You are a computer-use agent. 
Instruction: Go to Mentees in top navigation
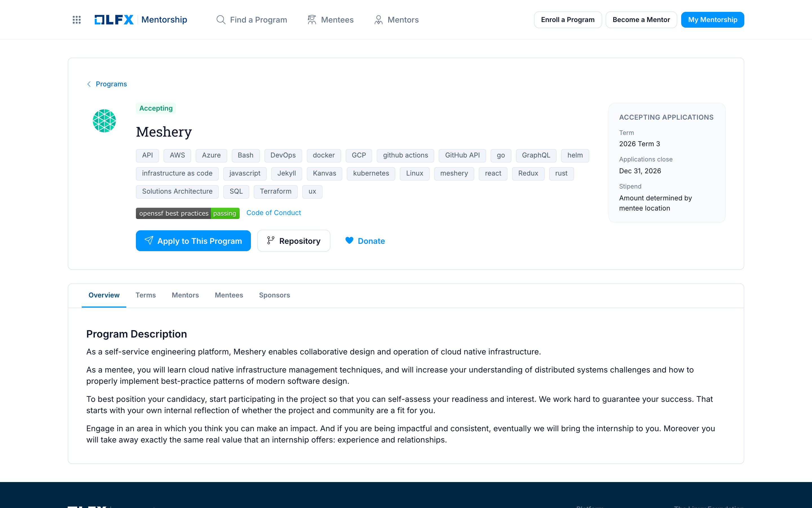tap(330, 20)
